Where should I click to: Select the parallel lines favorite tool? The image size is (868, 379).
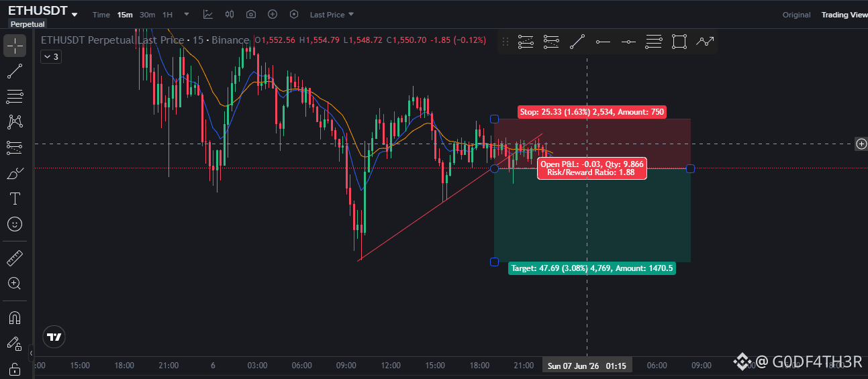coord(654,42)
